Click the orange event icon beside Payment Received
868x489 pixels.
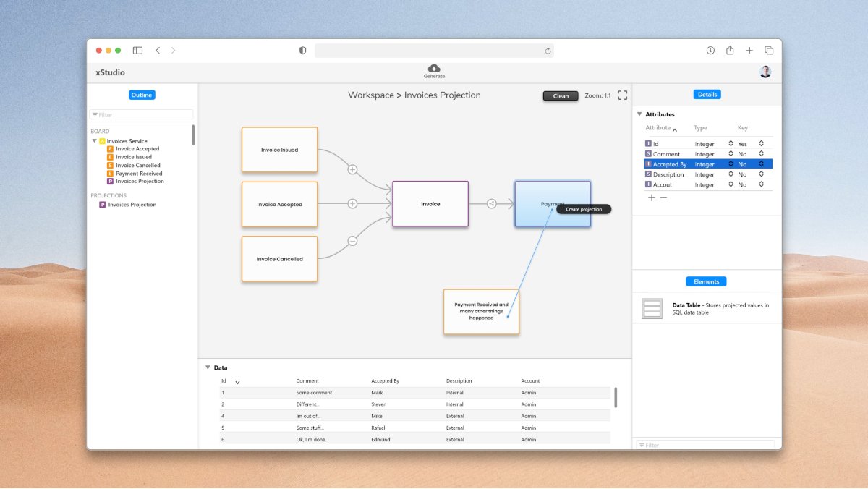coord(111,173)
